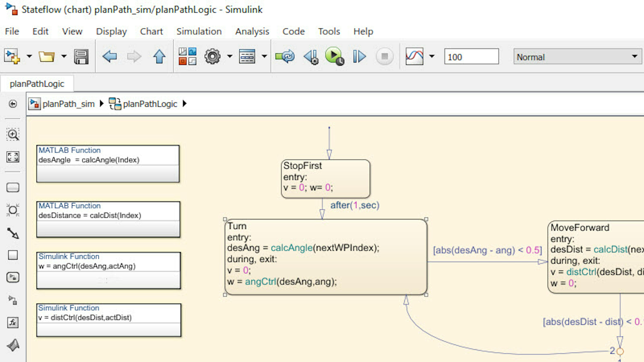
Task: Select the Simulink State palette icon
Action: coord(13,277)
